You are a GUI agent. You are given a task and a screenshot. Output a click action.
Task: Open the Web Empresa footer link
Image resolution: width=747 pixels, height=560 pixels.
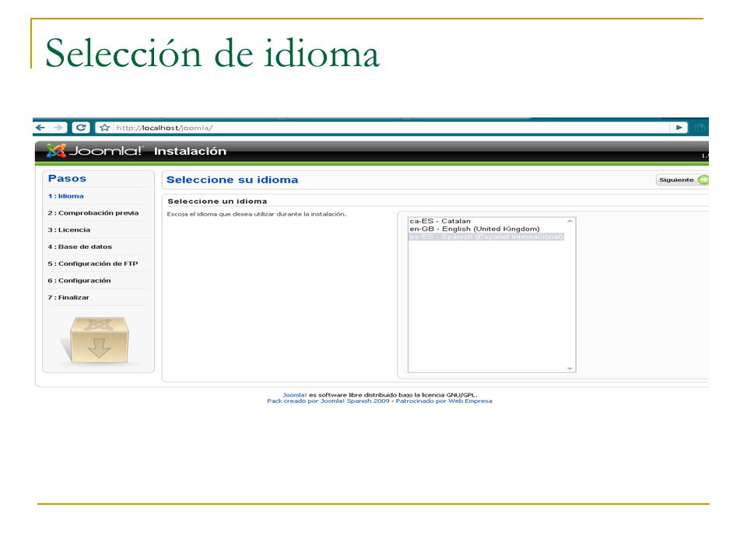coord(470,401)
